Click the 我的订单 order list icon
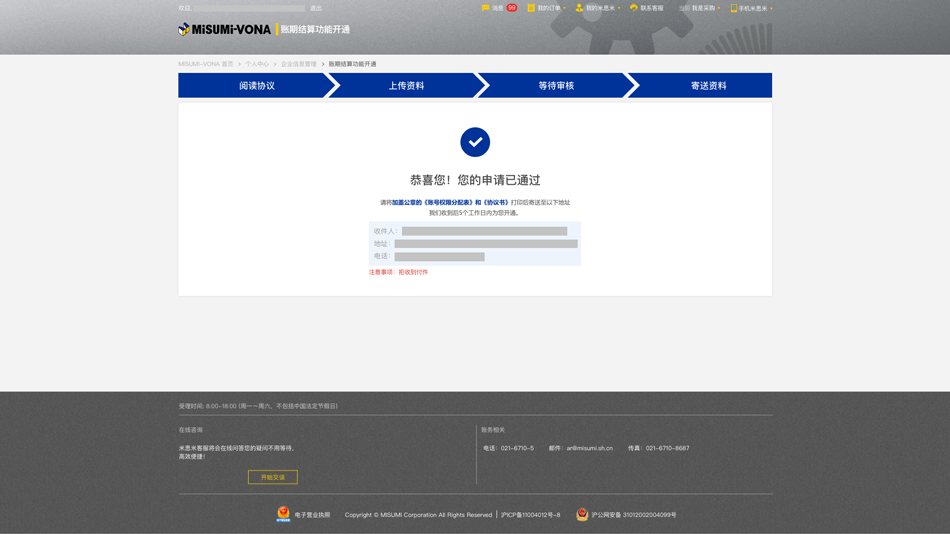Image resolution: width=950 pixels, height=534 pixels. pos(531,8)
